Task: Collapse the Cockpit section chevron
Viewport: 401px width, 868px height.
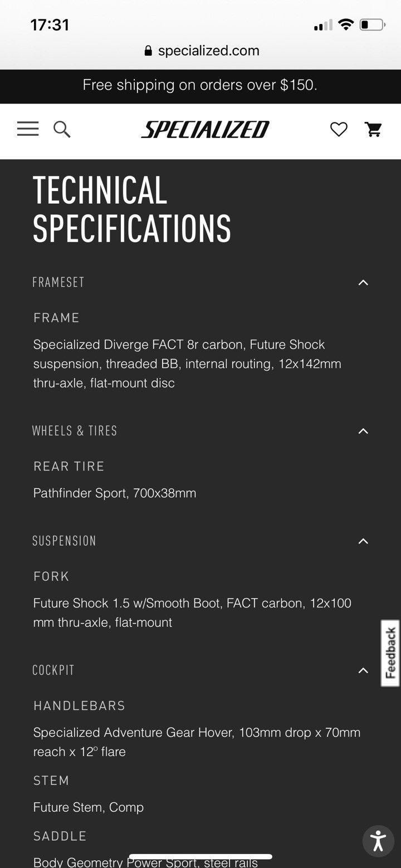Action: 363,670
